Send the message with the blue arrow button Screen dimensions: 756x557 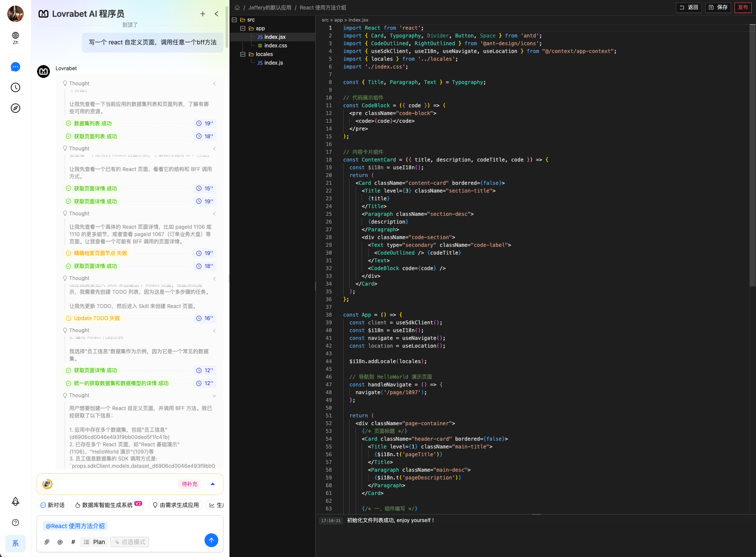[x=211, y=540]
